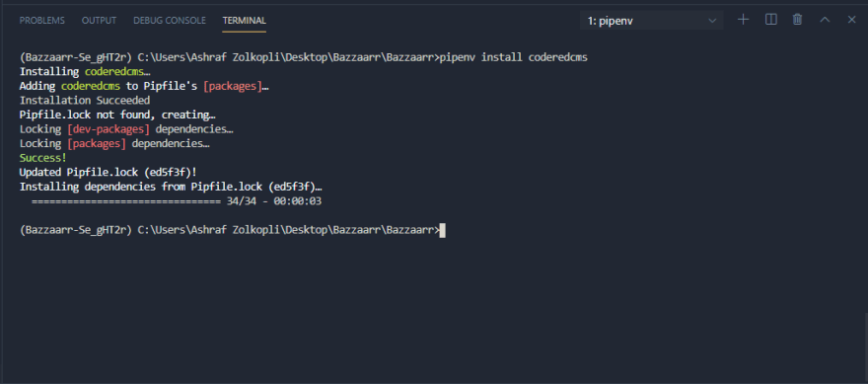Maximize panel with up chevron

pyautogui.click(x=825, y=20)
